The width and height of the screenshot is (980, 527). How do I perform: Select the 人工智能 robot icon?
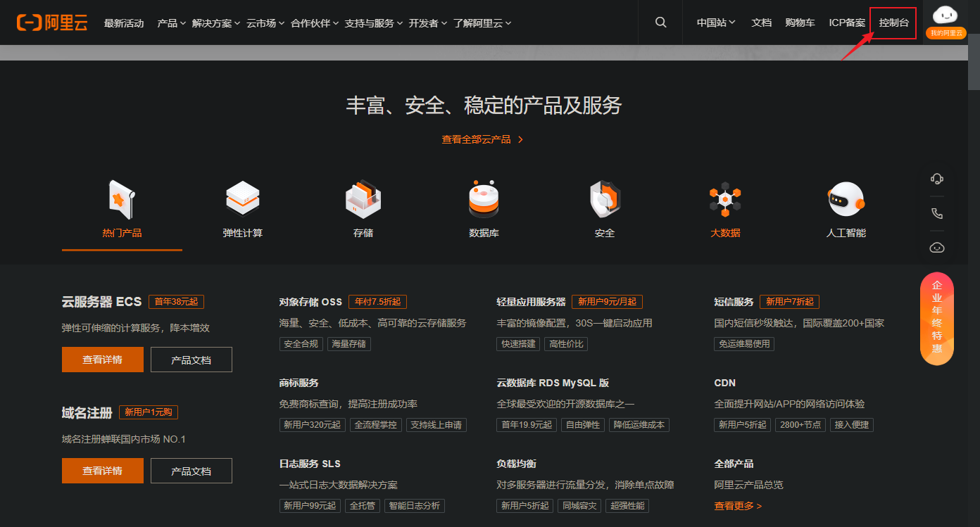click(846, 199)
